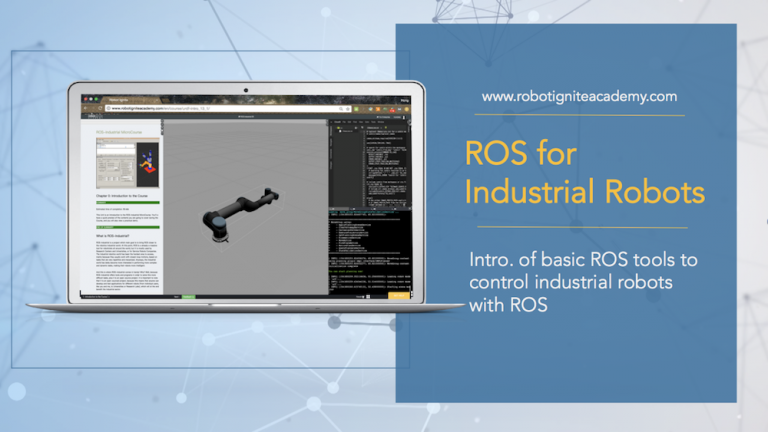
Task: Click the ROS-Industrial MicroCourse title
Action: pyautogui.click(x=119, y=132)
